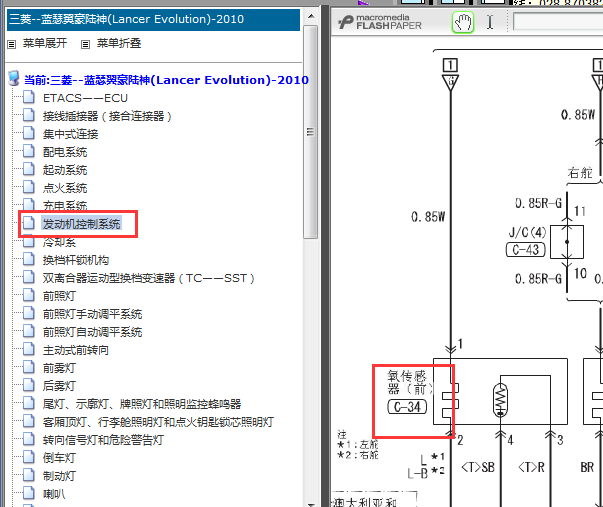Open the 集中式连接 entry

coord(70,134)
